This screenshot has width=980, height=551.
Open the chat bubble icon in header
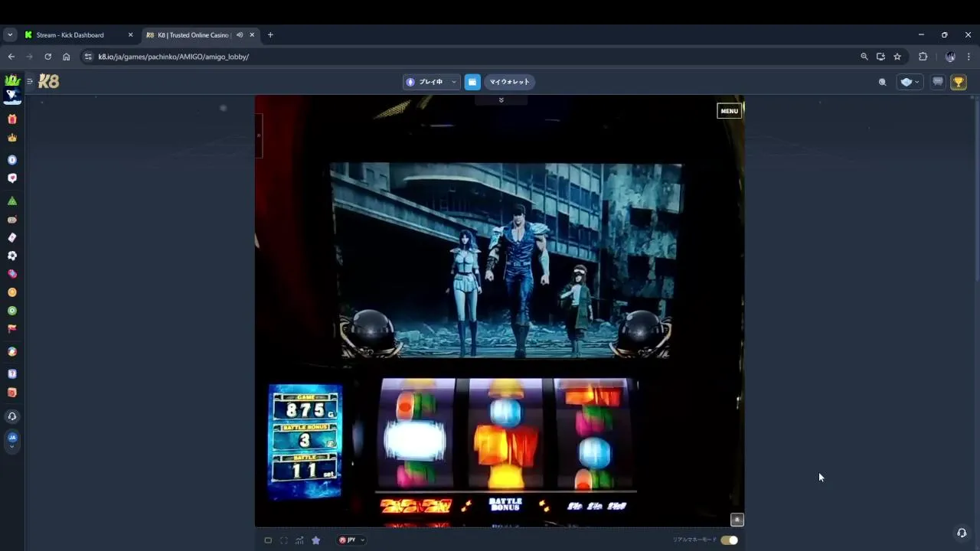point(938,82)
